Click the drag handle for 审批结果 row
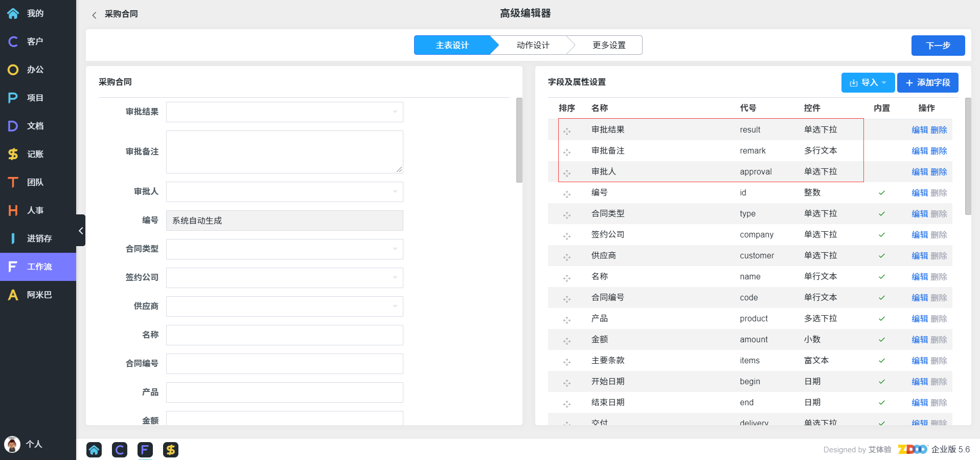The width and height of the screenshot is (980, 460). pyautogui.click(x=567, y=131)
